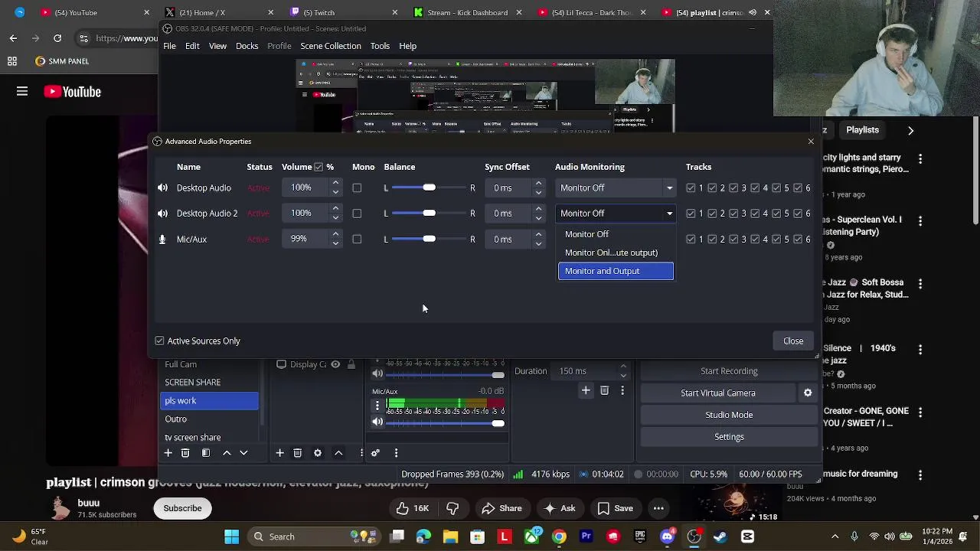Enter Studio Mode in OBS

pyautogui.click(x=729, y=415)
